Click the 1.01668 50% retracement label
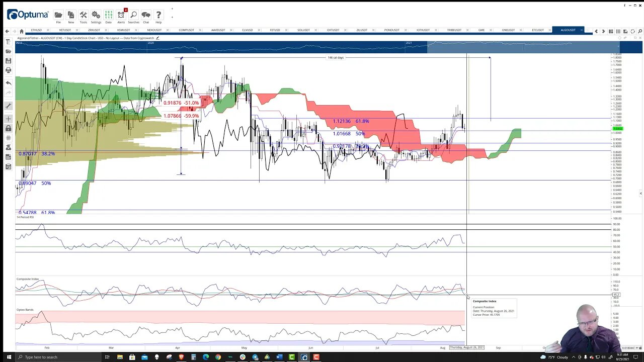The height and width of the screenshot is (362, 644). coord(348,134)
